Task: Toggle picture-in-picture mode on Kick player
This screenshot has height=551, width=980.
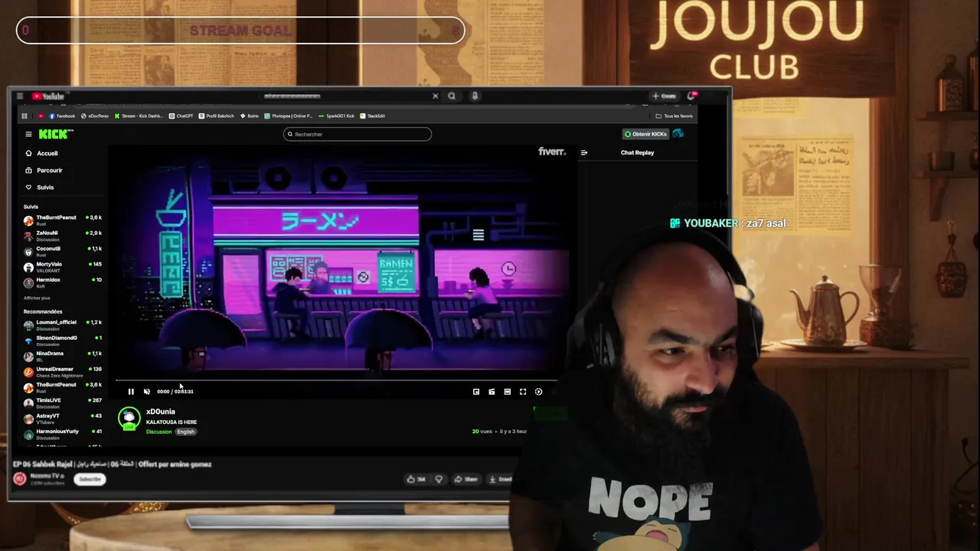Action: pyautogui.click(x=476, y=391)
